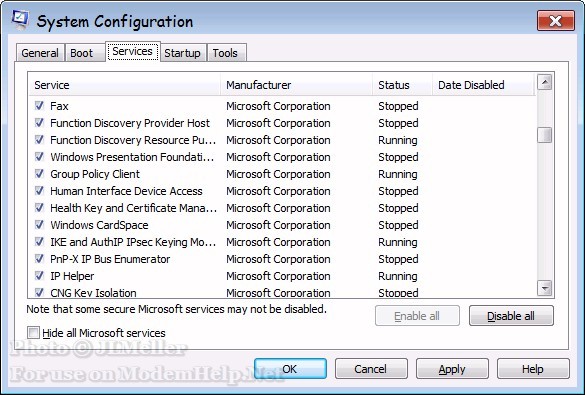Confirm with the OK button

290,369
